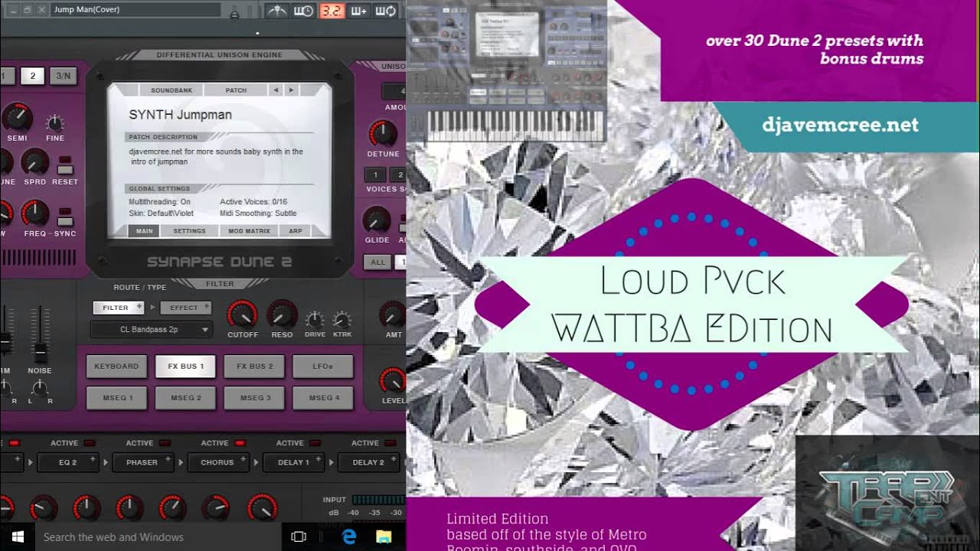The height and width of the screenshot is (551, 980).
Task: Click the DETUNE knob
Action: click(383, 133)
